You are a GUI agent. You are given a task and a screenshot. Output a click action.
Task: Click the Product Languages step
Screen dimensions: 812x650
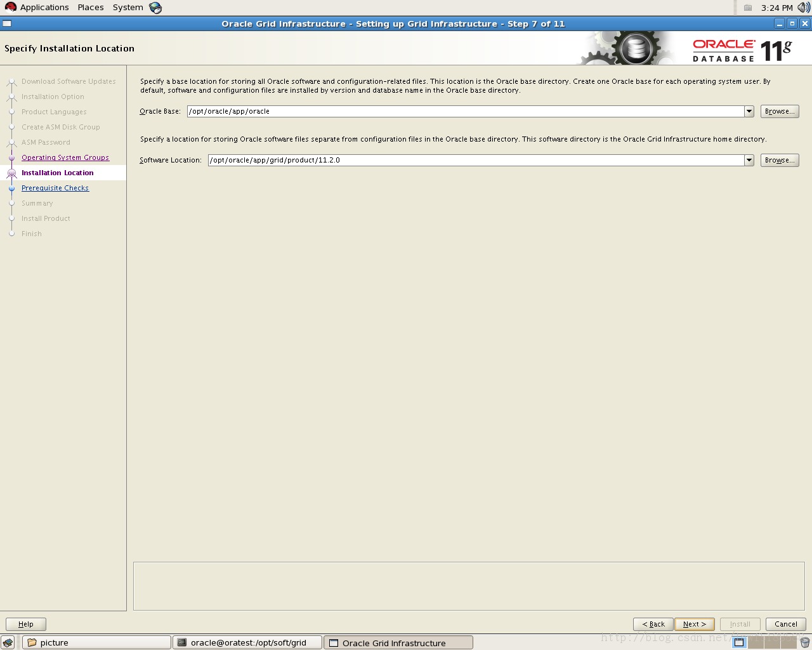54,112
